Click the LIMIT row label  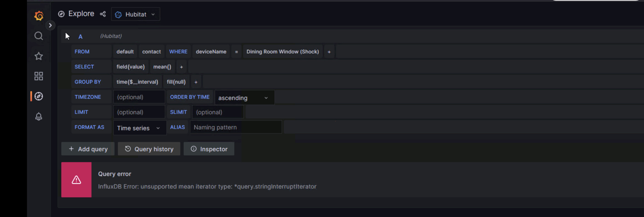point(81,112)
